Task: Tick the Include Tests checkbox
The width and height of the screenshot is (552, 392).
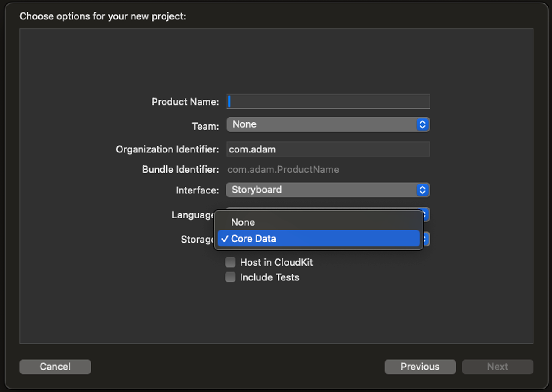Action: (x=231, y=277)
